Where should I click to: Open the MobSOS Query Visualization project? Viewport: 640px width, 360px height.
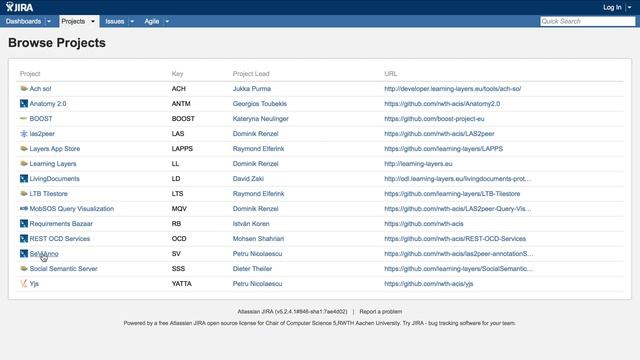click(x=71, y=209)
